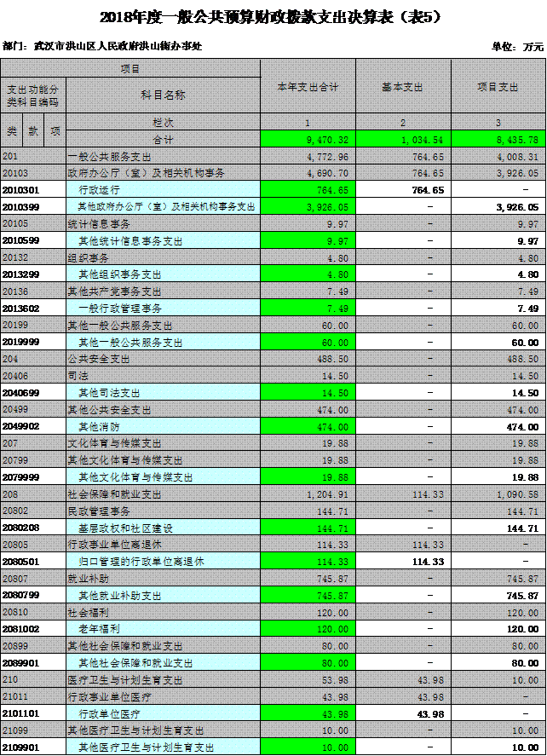The width and height of the screenshot is (547, 756).
Task: Click the 统计信息事务 row name
Action: click(x=163, y=223)
